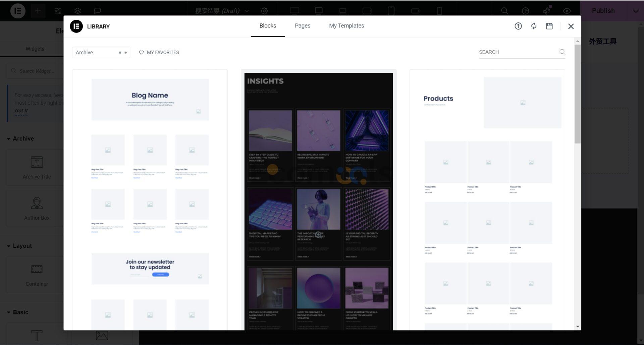
Task: Open site settings sliders icon
Action: click(x=58, y=11)
